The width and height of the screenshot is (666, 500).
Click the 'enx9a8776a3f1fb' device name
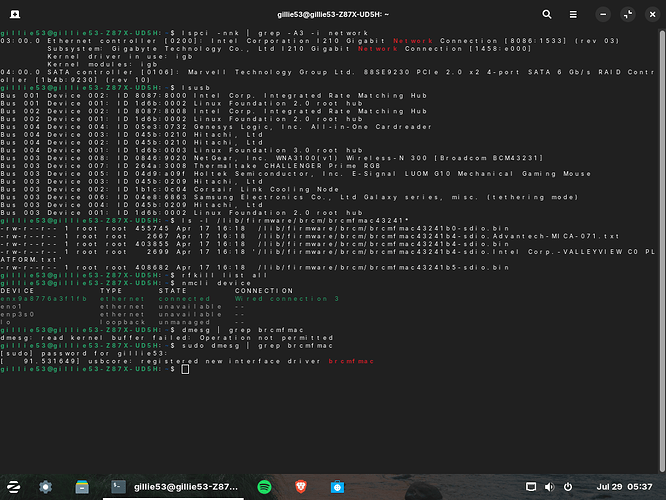(x=44, y=299)
